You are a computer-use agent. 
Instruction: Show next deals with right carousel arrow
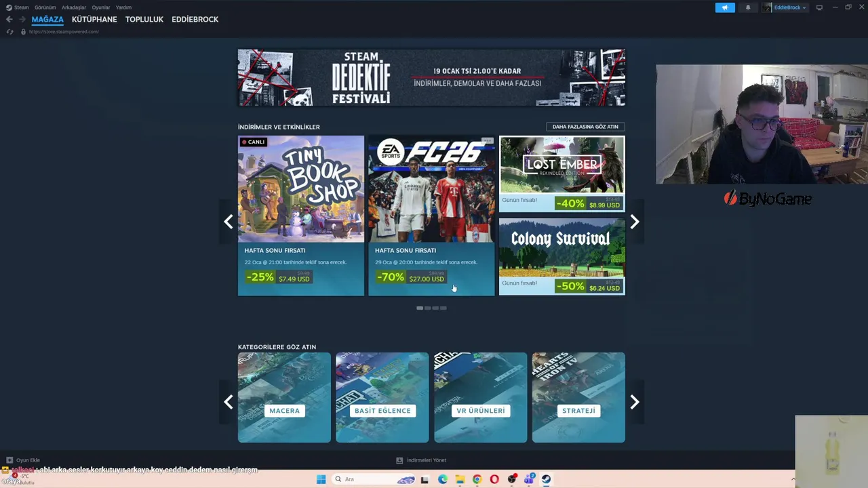pyautogui.click(x=634, y=222)
